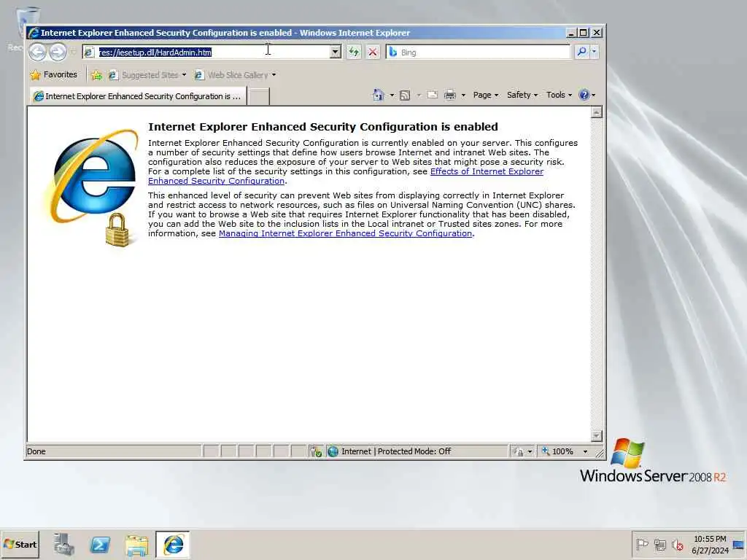Click the Show desktop tray button
Viewport: 747px width, 560px height.
pyautogui.click(x=740, y=545)
